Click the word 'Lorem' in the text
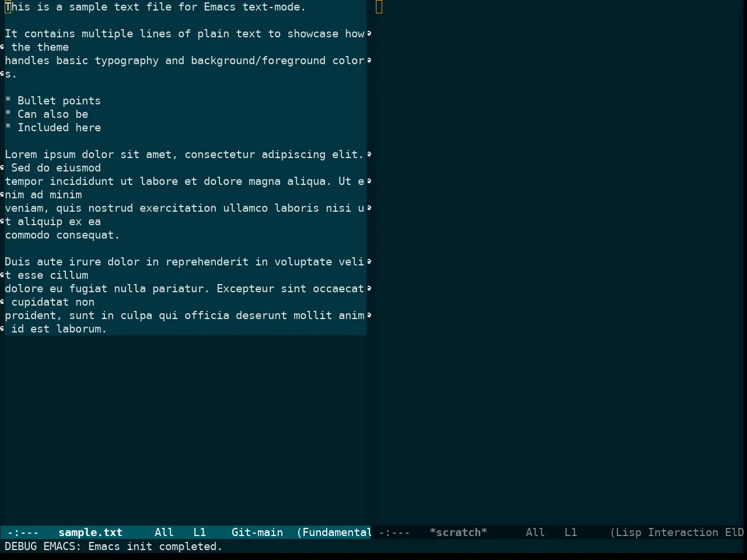The height and width of the screenshot is (560, 747). point(20,155)
